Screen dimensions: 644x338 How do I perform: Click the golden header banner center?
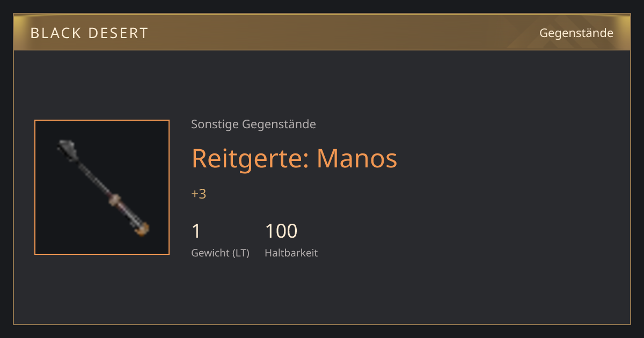pos(322,33)
